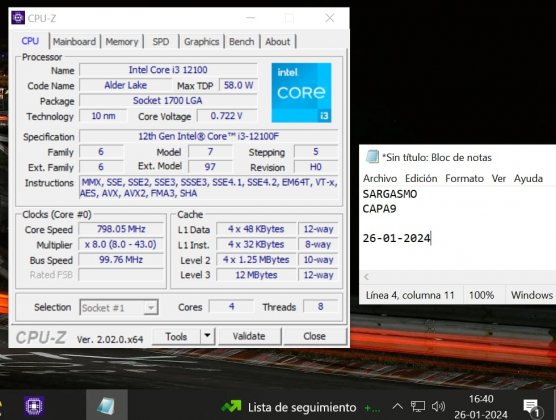Show hidden tray icons chevron
Screen dimensions: 556x420
[397, 406]
